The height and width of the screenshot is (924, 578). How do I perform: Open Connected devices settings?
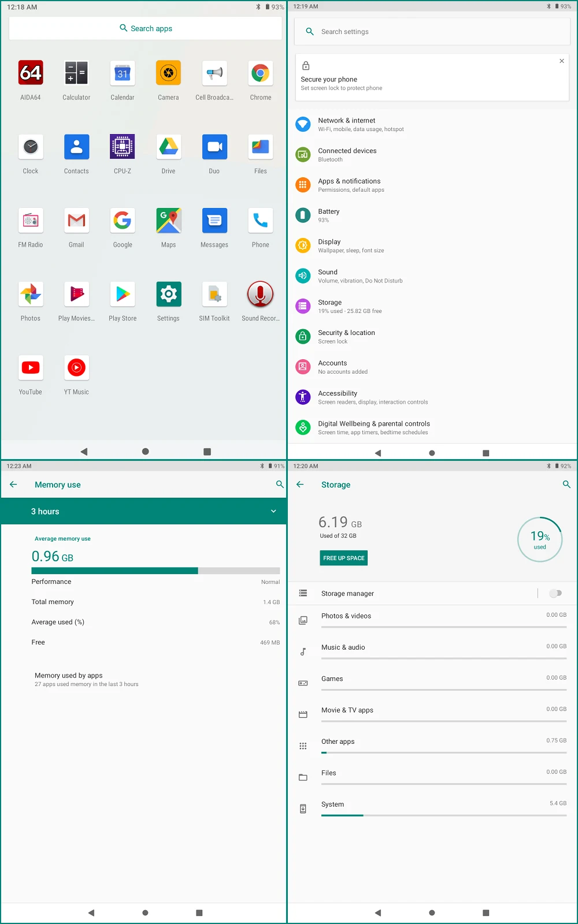[432, 155]
